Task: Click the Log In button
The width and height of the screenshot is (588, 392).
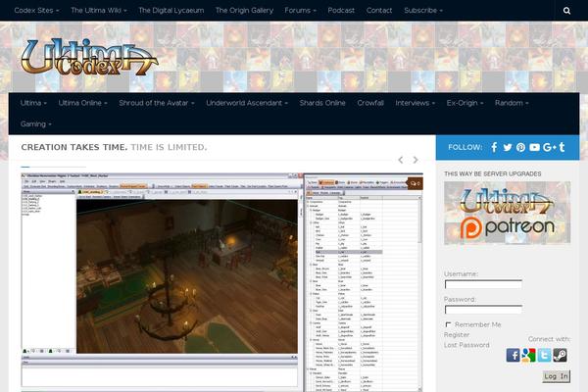Action: click(556, 376)
